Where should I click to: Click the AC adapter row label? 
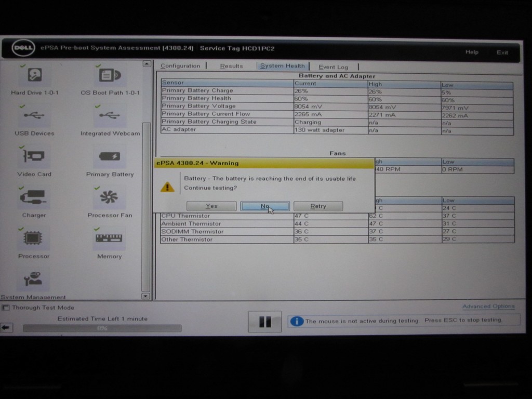click(179, 129)
